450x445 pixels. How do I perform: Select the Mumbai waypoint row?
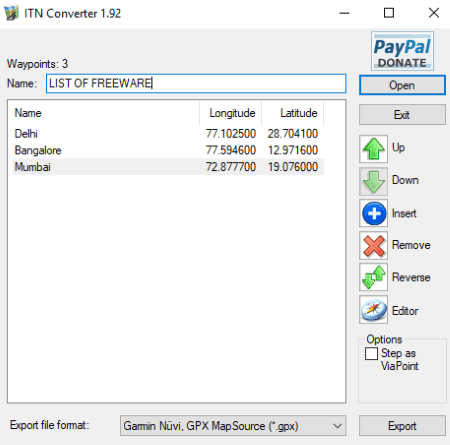[x=168, y=167]
